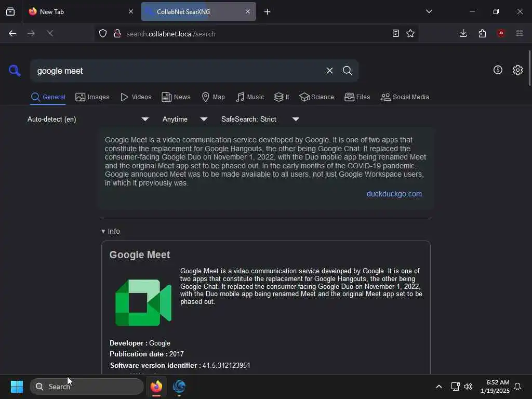Click Firefox icon in taskbar
The image size is (532, 399).
[x=156, y=387]
